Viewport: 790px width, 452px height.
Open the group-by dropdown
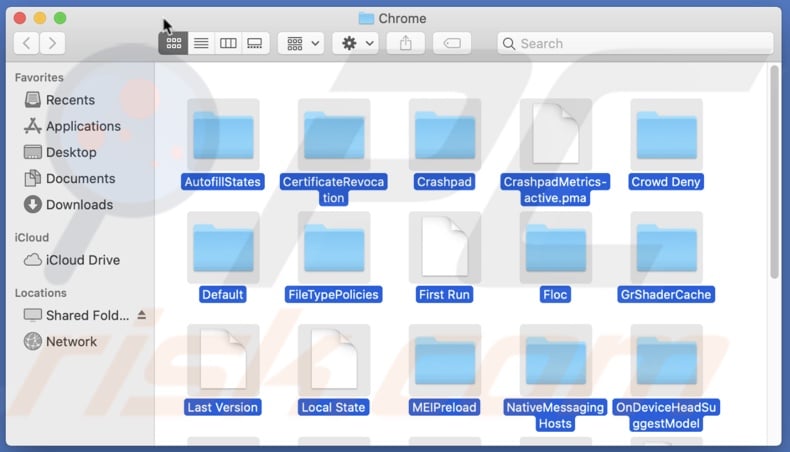pyautogui.click(x=301, y=43)
